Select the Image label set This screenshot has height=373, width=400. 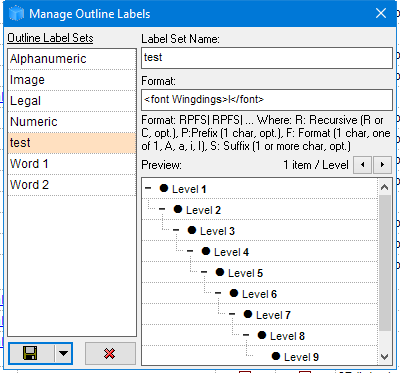click(72, 80)
